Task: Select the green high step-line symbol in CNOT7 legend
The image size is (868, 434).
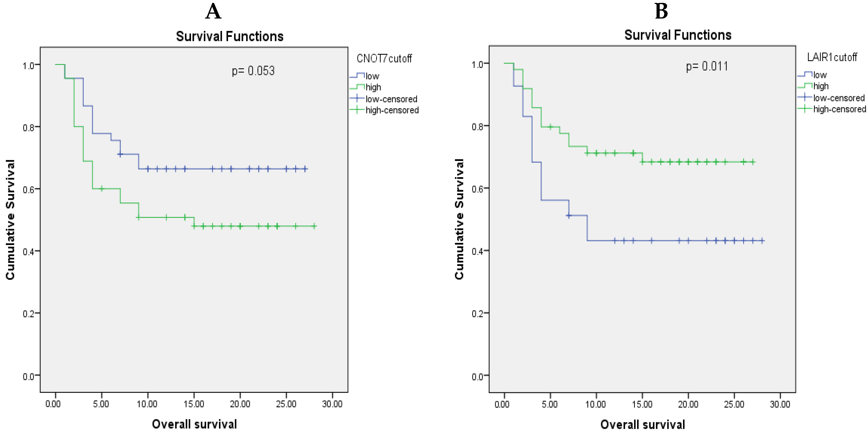Action: point(357,87)
